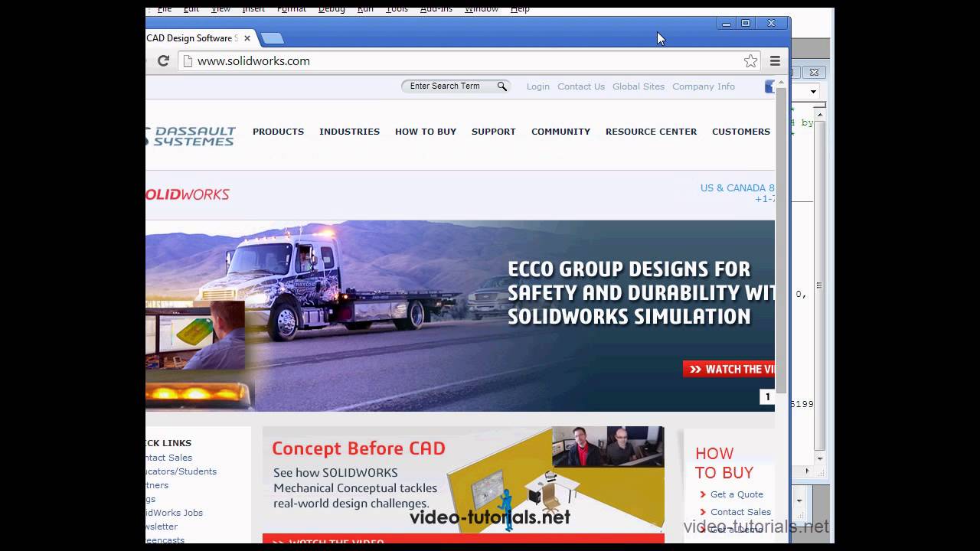Open the Company Info link

point(704,86)
